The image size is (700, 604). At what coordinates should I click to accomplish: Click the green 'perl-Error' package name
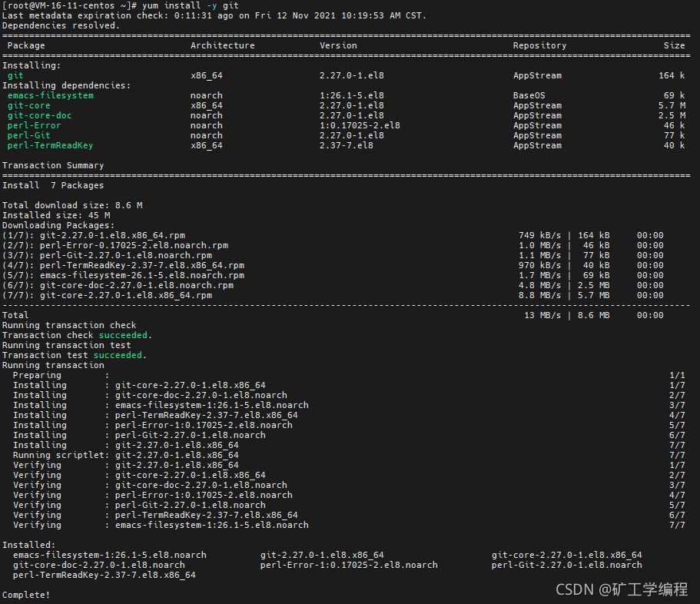coord(35,125)
